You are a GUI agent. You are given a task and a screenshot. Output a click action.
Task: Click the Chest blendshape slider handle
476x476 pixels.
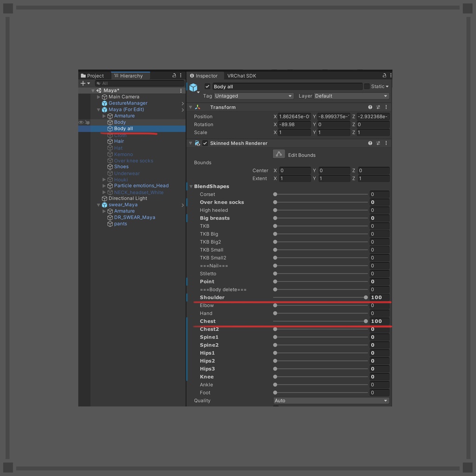pyautogui.click(x=366, y=321)
